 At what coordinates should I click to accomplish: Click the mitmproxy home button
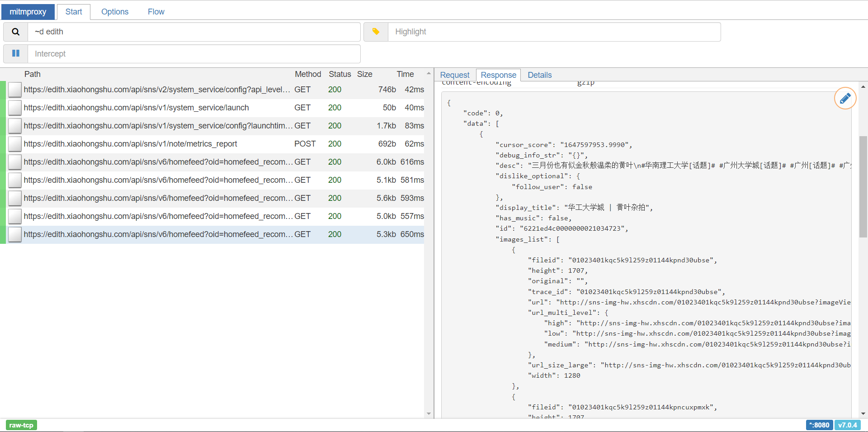click(28, 11)
